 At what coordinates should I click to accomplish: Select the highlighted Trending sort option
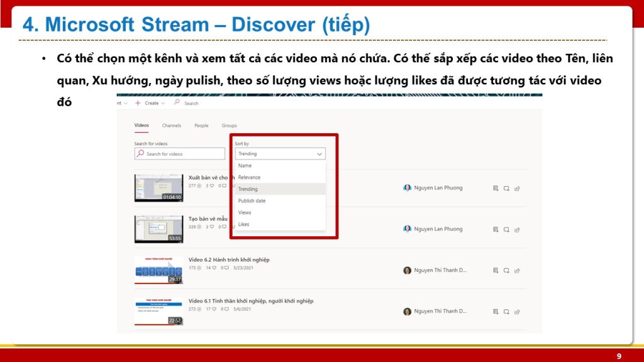[x=280, y=189]
